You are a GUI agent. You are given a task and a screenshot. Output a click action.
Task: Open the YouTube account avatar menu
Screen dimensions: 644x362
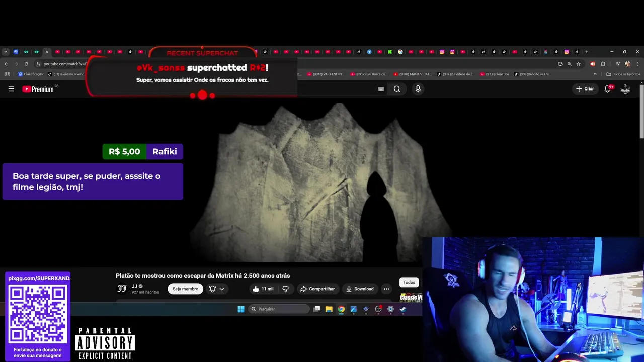[x=625, y=89]
